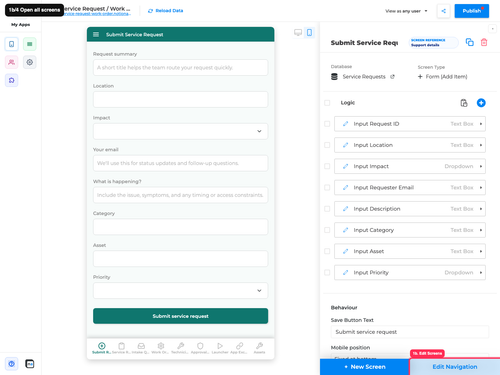Viewport: 500px width, 375px height.
Task: Delete screen with red trash icon
Action: (x=484, y=42)
